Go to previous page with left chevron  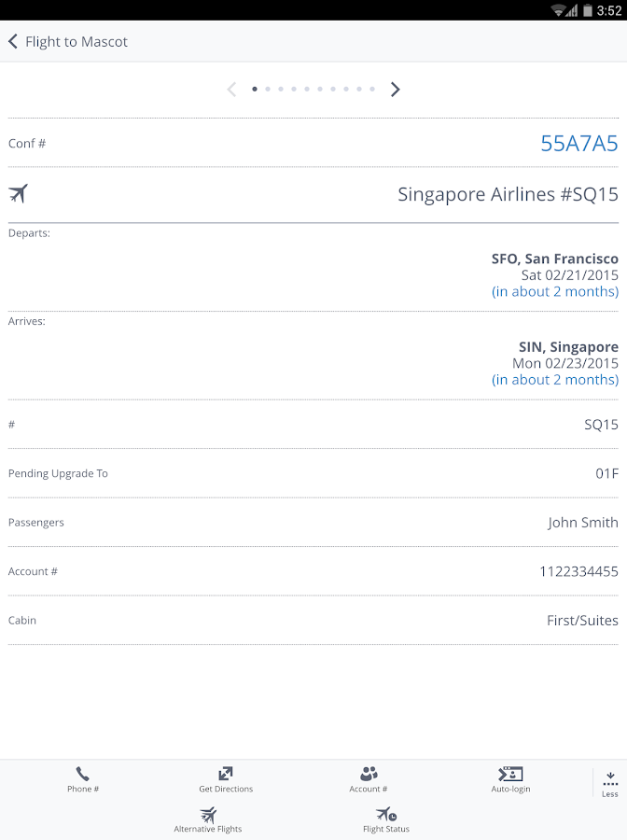coord(231,90)
